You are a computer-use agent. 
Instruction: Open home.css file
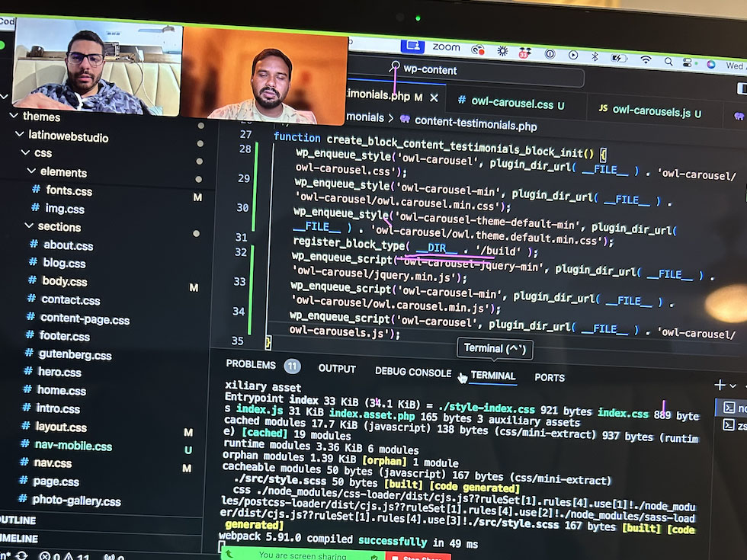[x=62, y=390]
